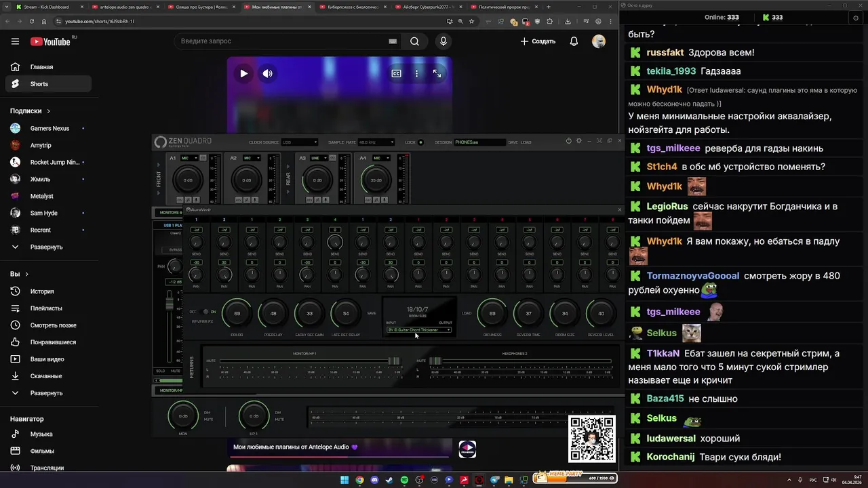Expand the Shorts video to fullscreen

point(437,73)
